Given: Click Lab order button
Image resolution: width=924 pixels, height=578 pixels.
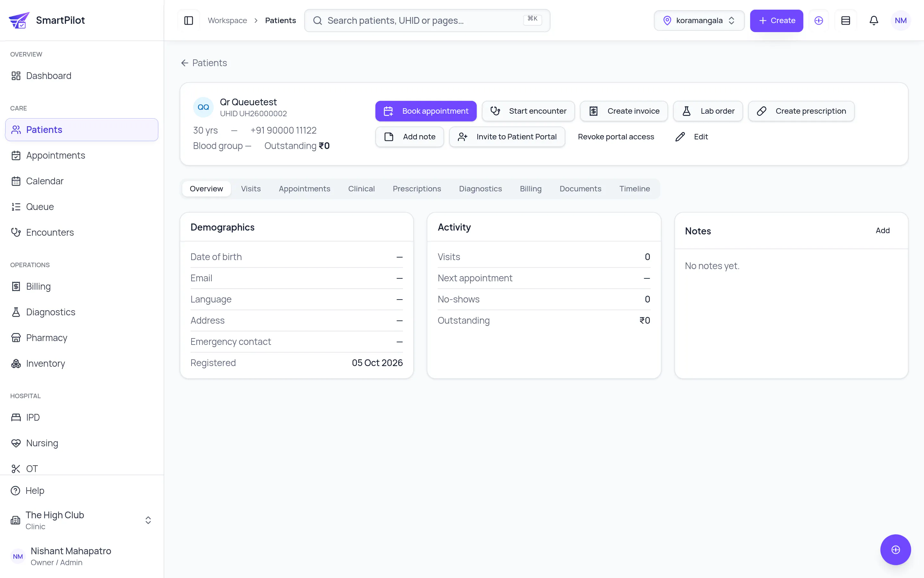Looking at the screenshot, I should [x=708, y=111].
